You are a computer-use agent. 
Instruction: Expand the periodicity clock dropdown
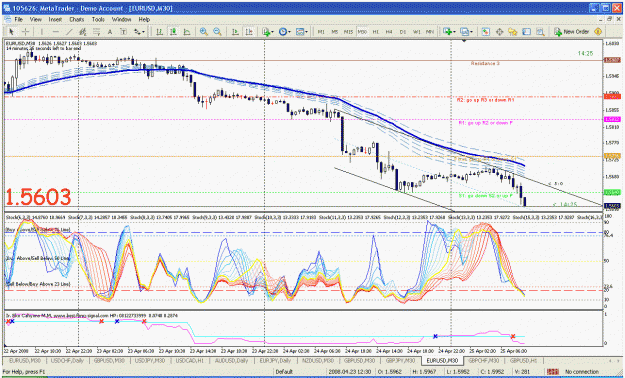[x=289, y=32]
